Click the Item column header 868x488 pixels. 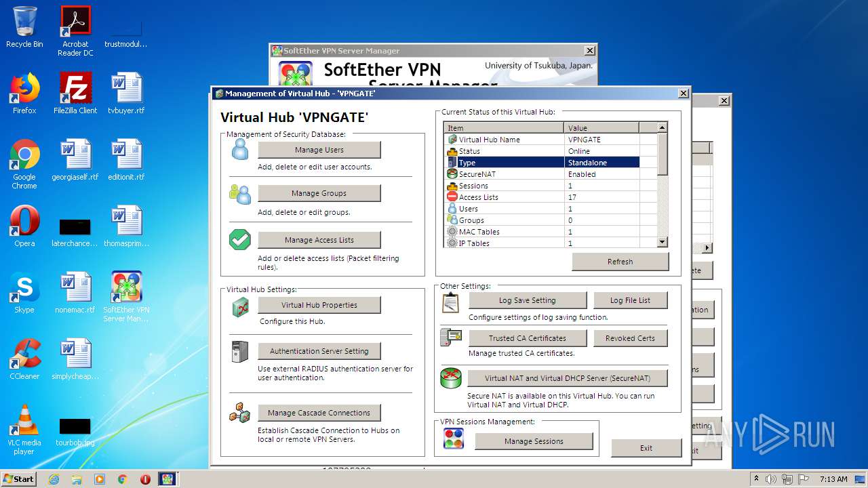pos(505,127)
